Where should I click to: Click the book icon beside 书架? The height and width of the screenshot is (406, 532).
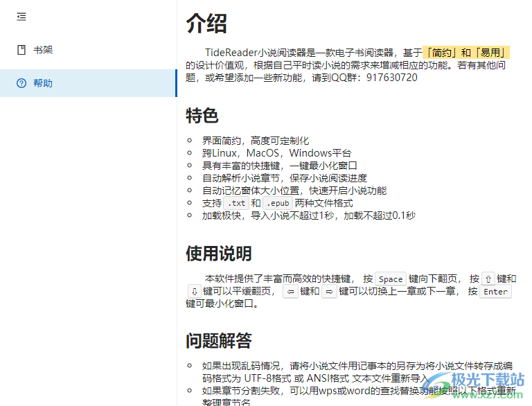(21, 50)
